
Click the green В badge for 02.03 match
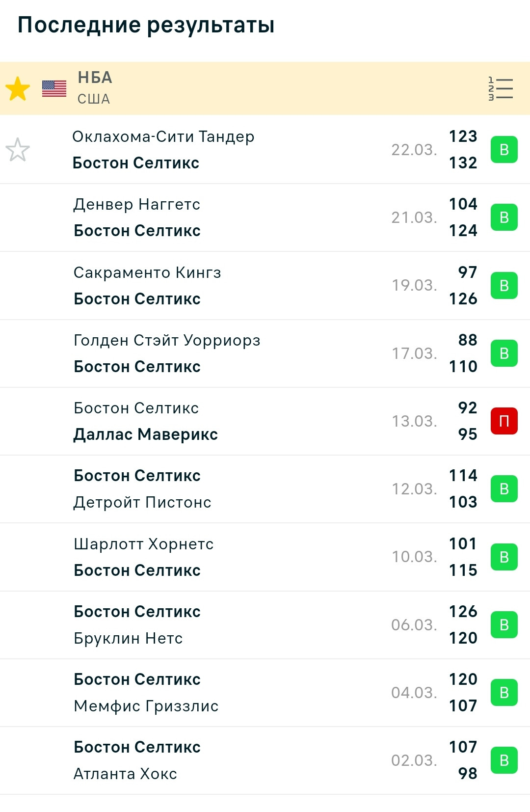tap(504, 760)
